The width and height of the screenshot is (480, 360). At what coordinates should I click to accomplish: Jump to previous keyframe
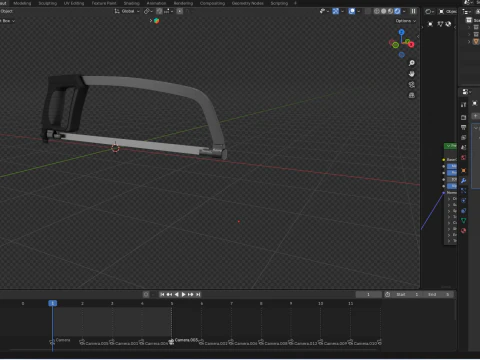click(169, 294)
